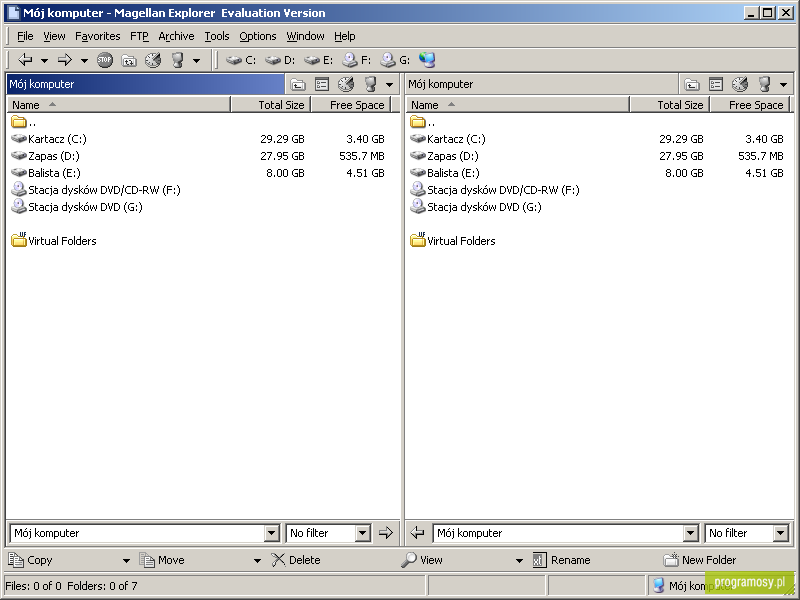Click the Move button in bottom bar
The width and height of the screenshot is (800, 600).
(162, 560)
